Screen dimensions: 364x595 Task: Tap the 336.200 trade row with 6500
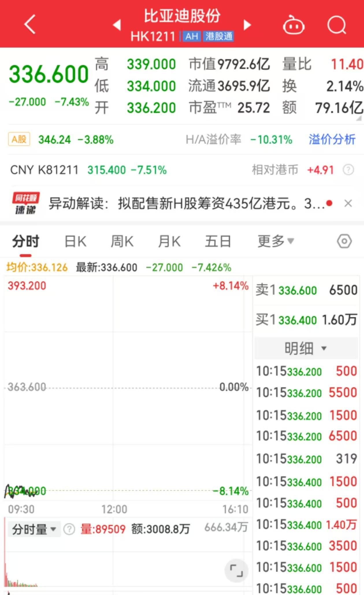click(307, 436)
